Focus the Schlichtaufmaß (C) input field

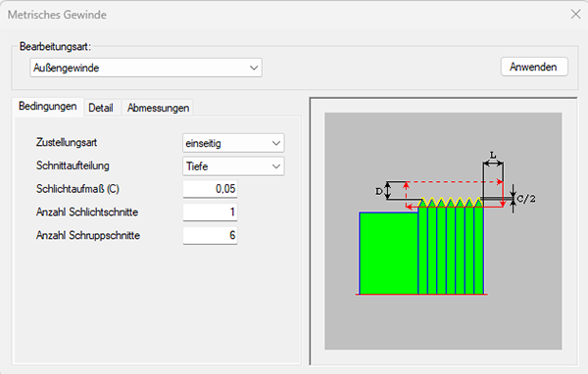[x=210, y=189]
